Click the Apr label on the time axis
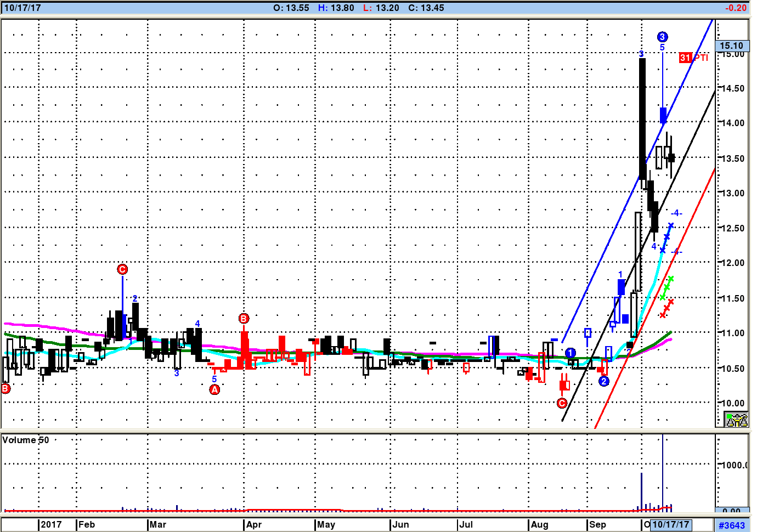 pos(254,524)
